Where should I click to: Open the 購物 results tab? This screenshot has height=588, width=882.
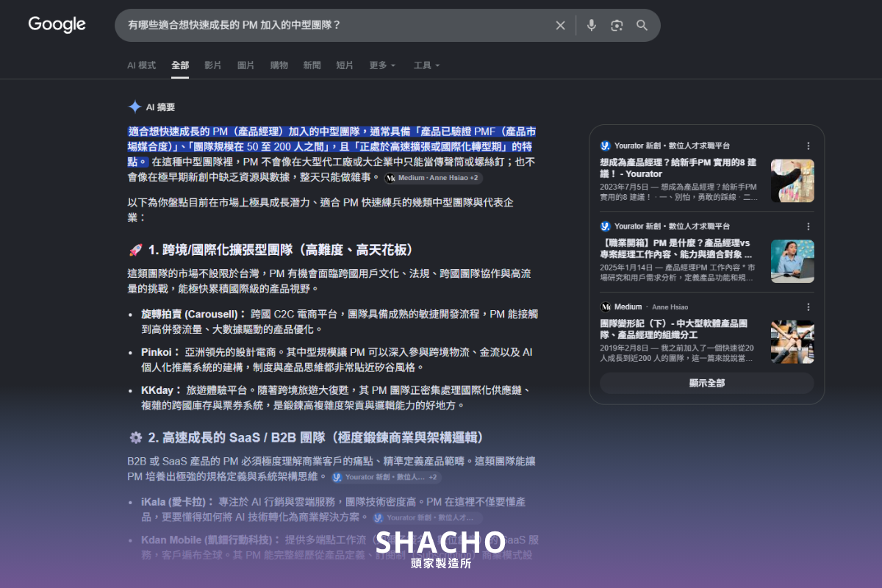coord(279,65)
